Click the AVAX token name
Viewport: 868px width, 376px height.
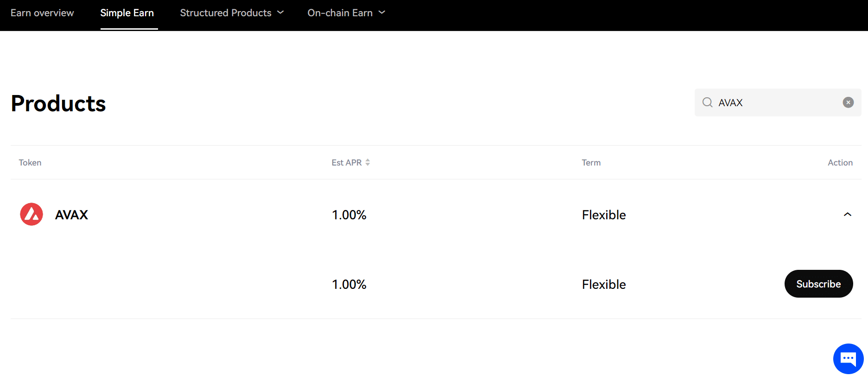click(71, 215)
